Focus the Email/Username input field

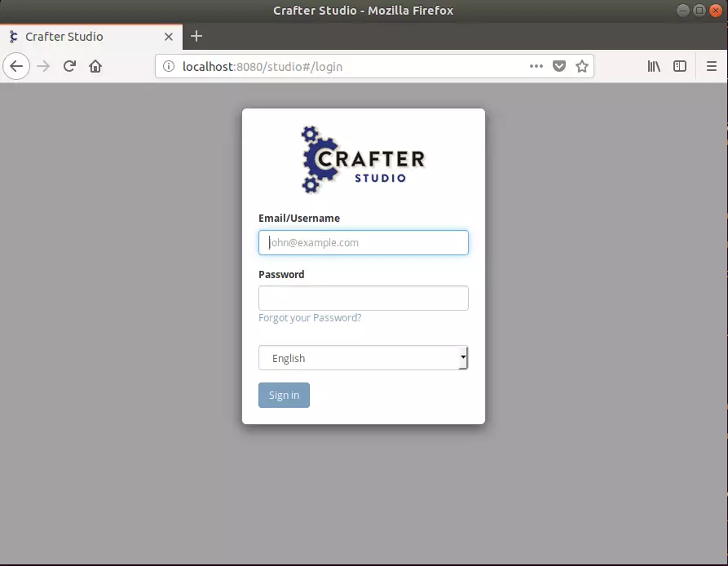coord(363,242)
